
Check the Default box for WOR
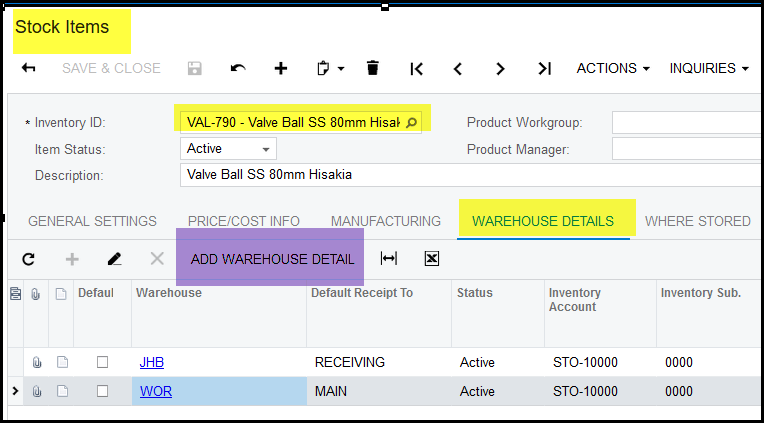(102, 391)
